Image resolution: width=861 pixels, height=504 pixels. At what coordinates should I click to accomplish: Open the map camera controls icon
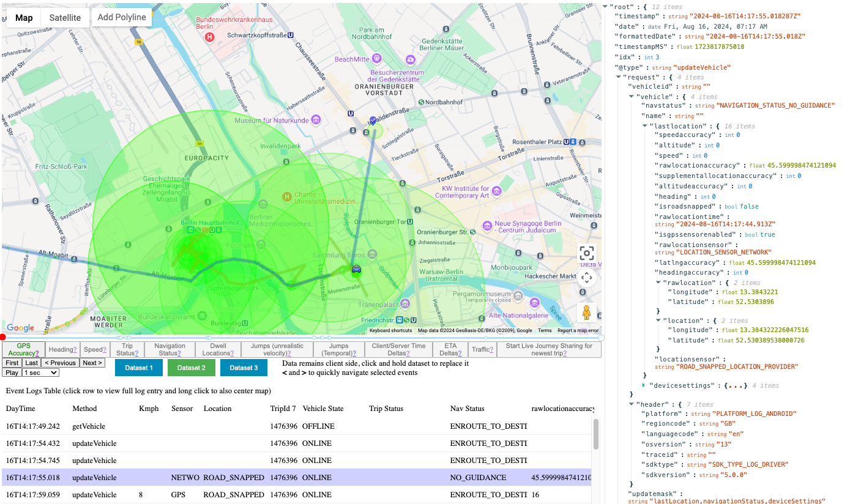[x=586, y=278]
